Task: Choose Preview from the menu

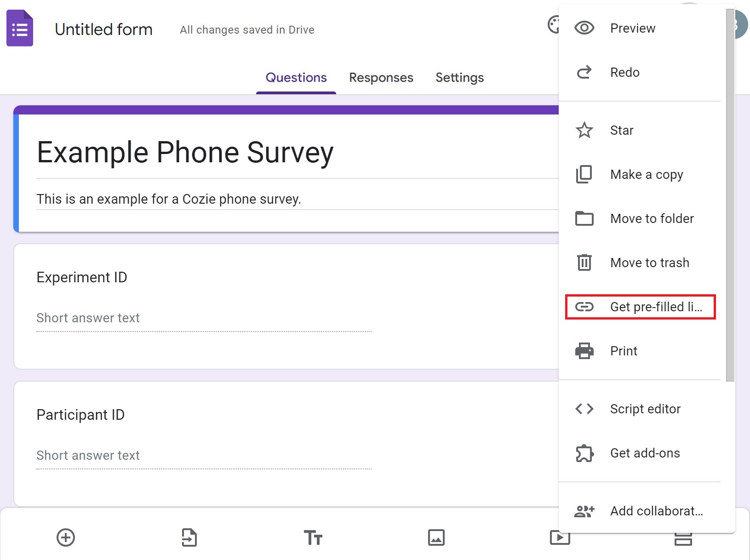Action: point(632,28)
